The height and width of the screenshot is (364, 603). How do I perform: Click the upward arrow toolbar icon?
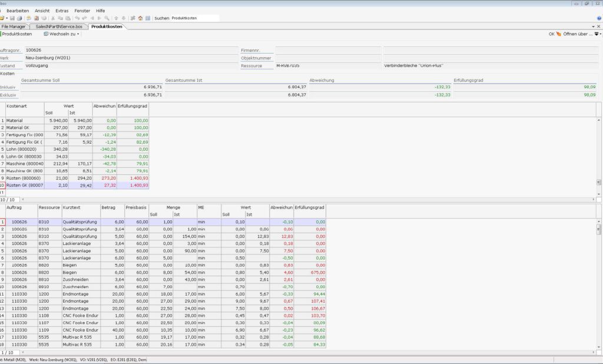pyautogui.click(x=116, y=18)
